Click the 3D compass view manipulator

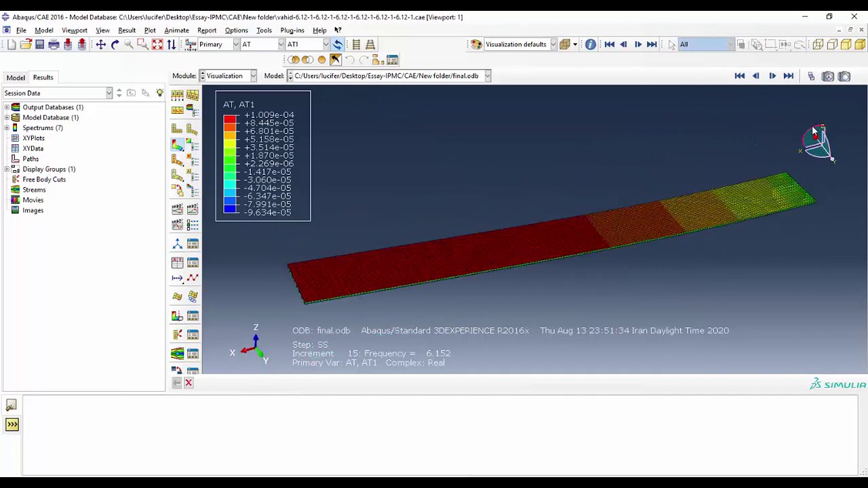click(x=818, y=142)
